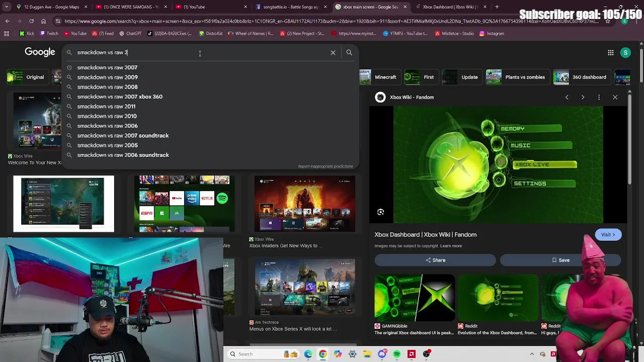Open the YouTube bookmark

coord(75,34)
